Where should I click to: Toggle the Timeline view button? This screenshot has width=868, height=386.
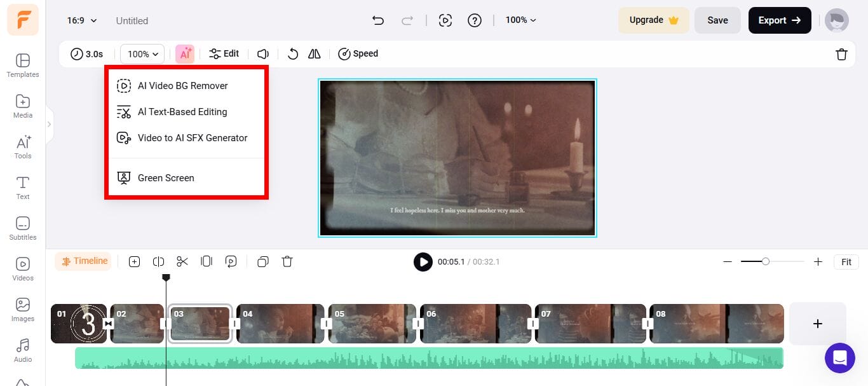point(83,261)
